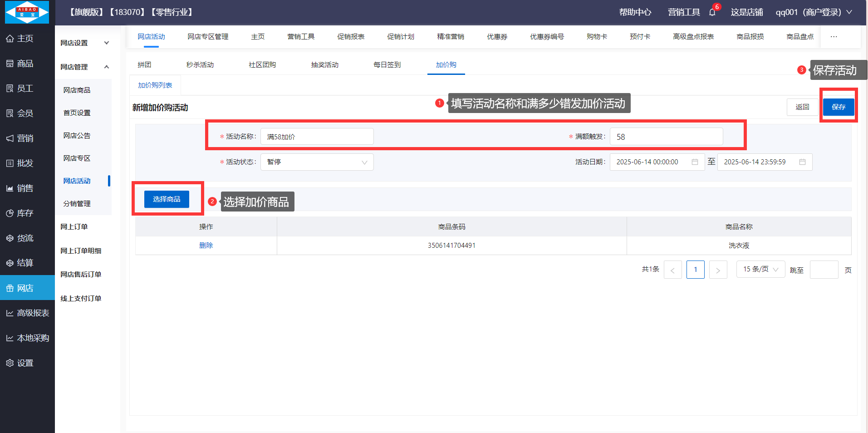
Task: Open the 商品 sidebar icon section
Action: (x=20, y=64)
